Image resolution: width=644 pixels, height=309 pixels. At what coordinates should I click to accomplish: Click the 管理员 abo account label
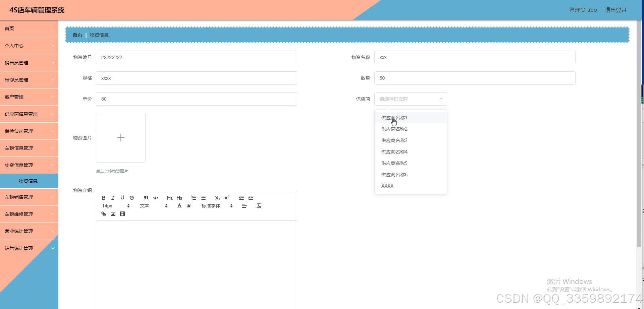click(x=583, y=10)
